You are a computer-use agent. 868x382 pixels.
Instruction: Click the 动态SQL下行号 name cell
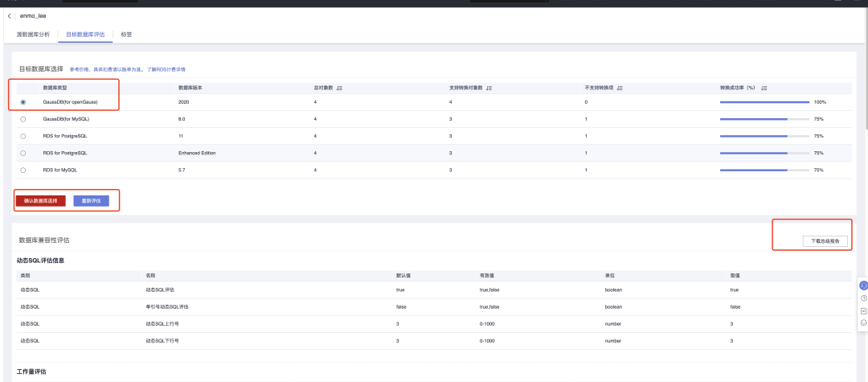pos(162,340)
